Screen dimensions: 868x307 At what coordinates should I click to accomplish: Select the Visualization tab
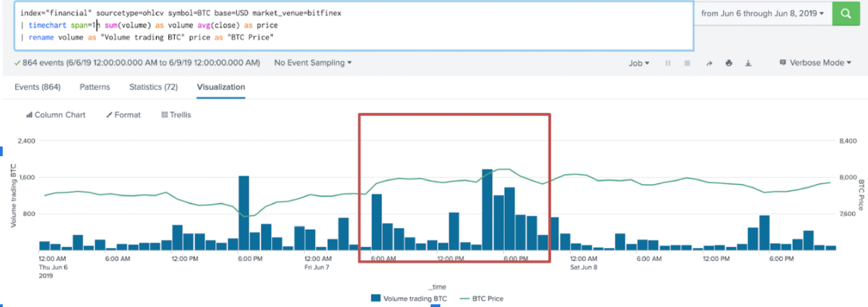221,87
